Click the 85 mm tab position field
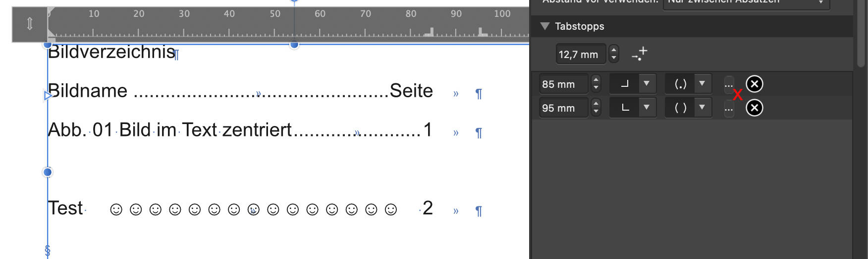 click(x=564, y=84)
